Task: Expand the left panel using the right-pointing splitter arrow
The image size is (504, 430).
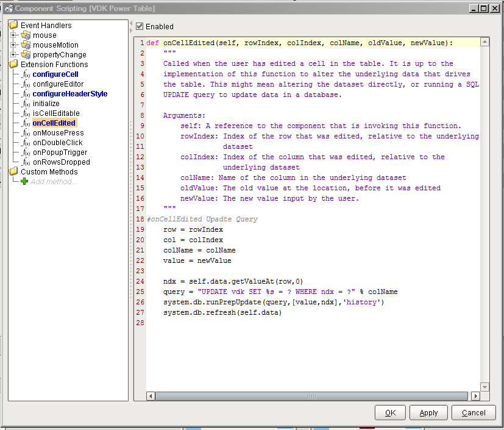Action: (131, 30)
